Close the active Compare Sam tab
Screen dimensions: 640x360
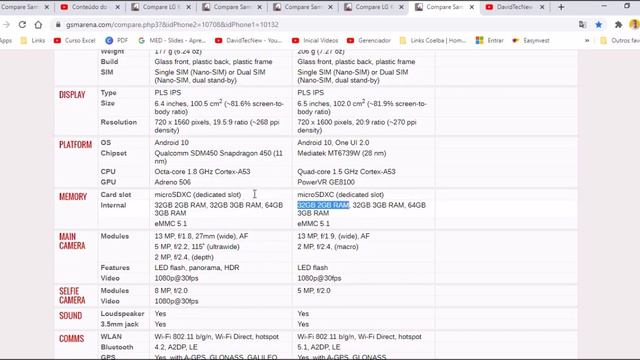point(471,7)
